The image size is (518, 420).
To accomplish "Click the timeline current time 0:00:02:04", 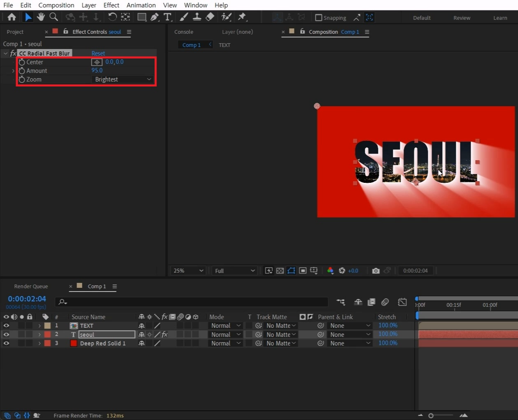I will click(x=27, y=299).
